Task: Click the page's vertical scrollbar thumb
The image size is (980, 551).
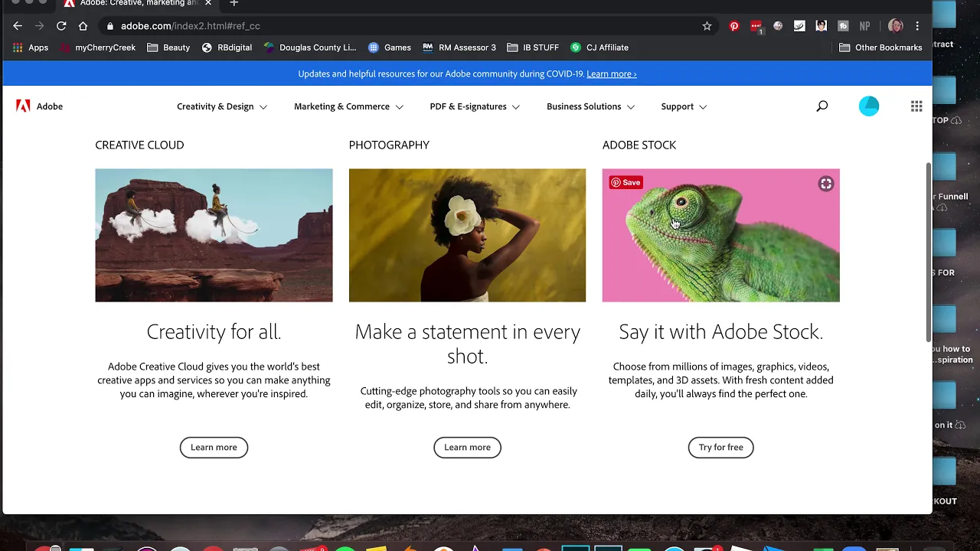Action: click(x=928, y=253)
